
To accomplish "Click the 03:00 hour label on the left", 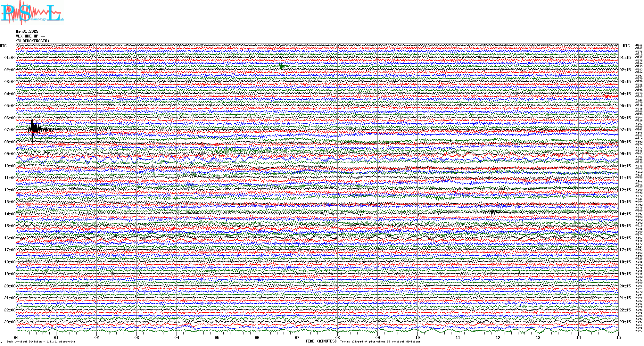I will (10, 82).
